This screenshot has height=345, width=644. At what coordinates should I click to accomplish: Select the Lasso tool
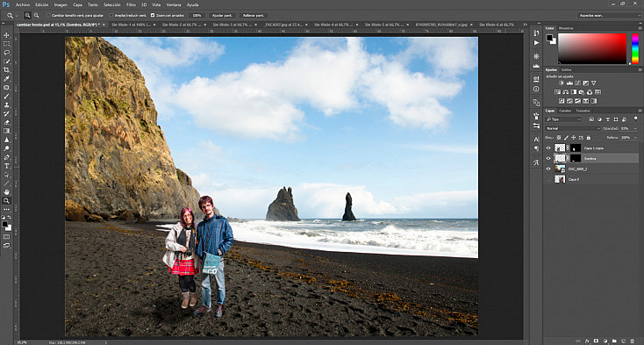(6, 53)
